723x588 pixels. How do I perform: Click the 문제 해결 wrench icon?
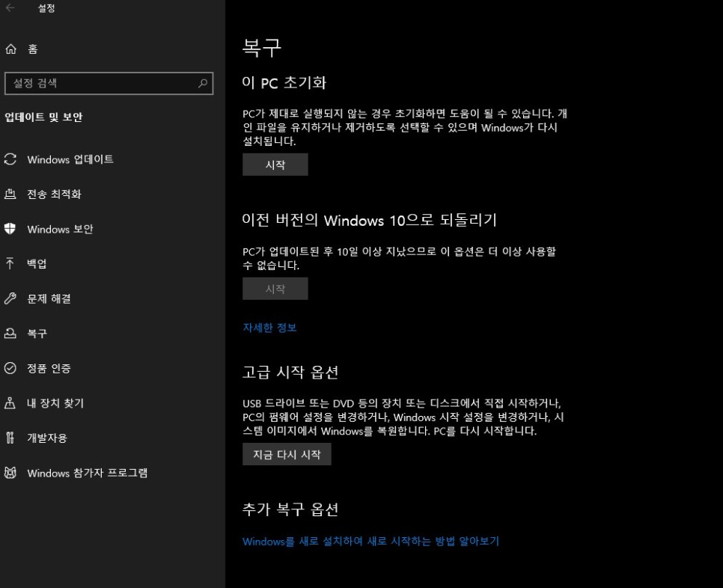[x=10, y=298]
